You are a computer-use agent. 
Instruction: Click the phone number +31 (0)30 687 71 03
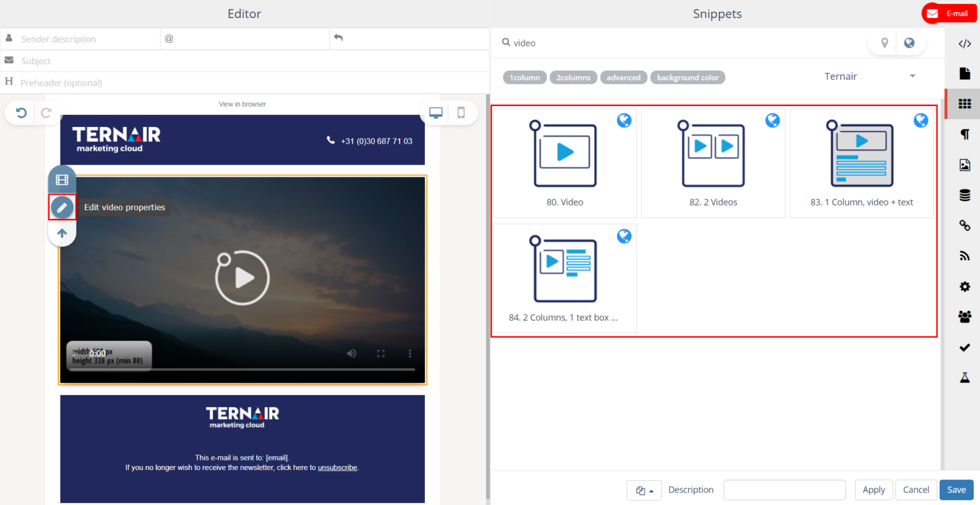pyautogui.click(x=376, y=141)
